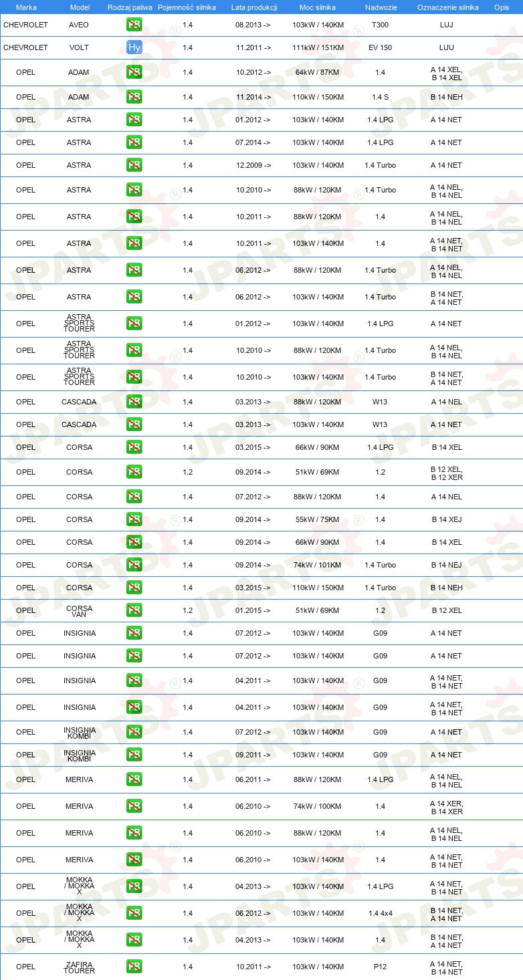Screen dimensions: 523x980
Task: Click the 55kW / 75KM power cell
Action: 318,519
